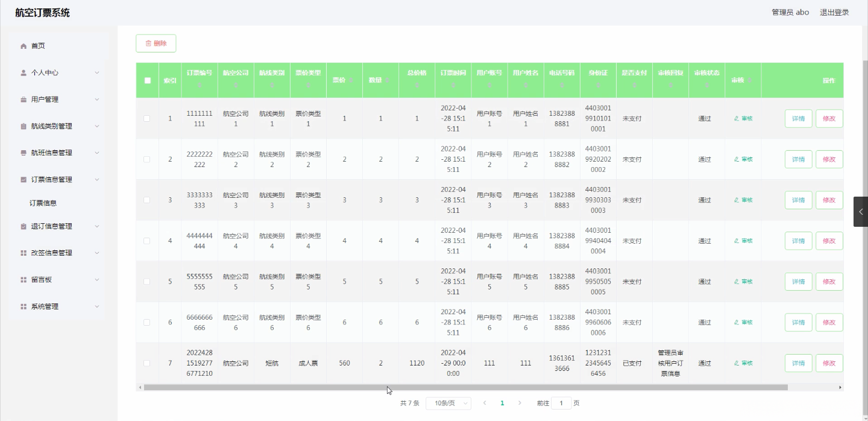Click the 用户管理 briefcase icon
The height and width of the screenshot is (421, 868).
click(x=24, y=100)
